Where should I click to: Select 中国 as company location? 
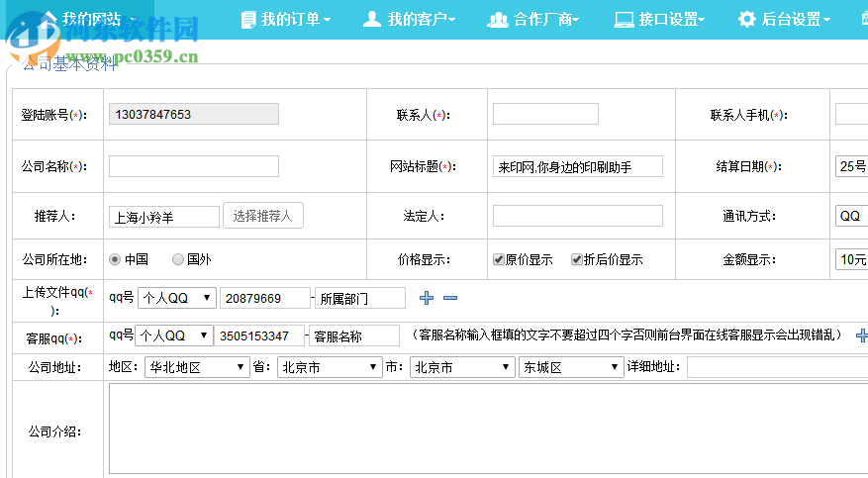pos(115,259)
